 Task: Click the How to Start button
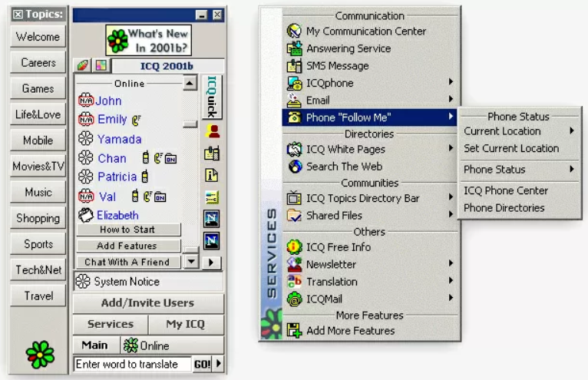(x=128, y=230)
